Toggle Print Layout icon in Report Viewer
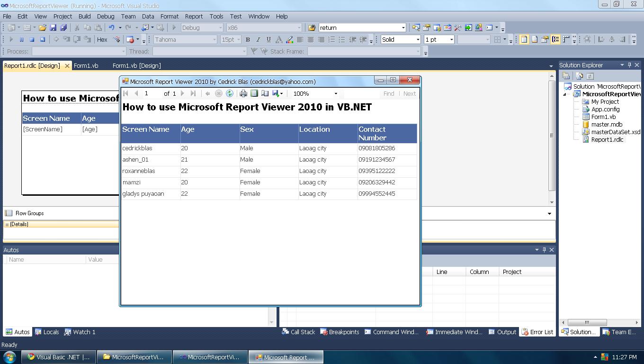This screenshot has width=644, height=364. click(254, 93)
